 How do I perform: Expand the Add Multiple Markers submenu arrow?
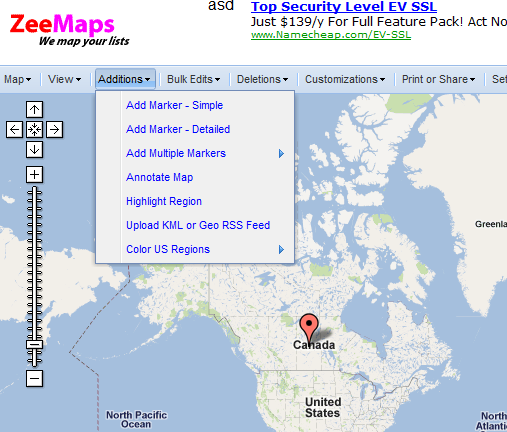(281, 153)
